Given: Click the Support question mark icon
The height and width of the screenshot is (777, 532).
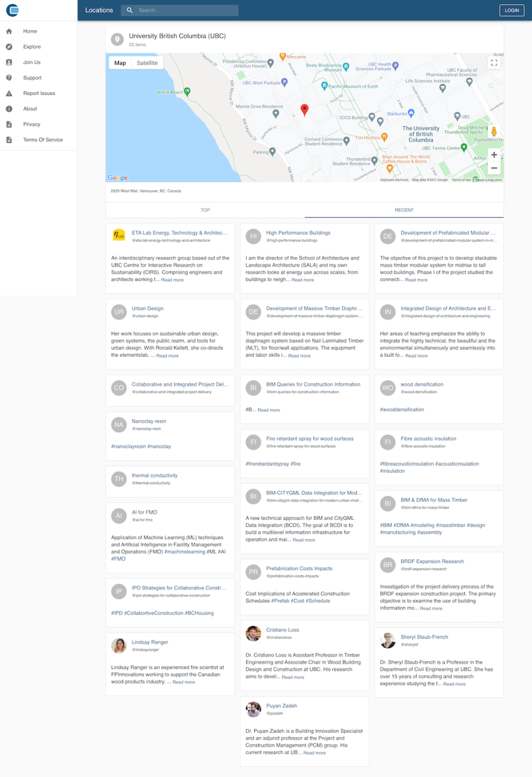Looking at the screenshot, I should pyautogui.click(x=9, y=78).
